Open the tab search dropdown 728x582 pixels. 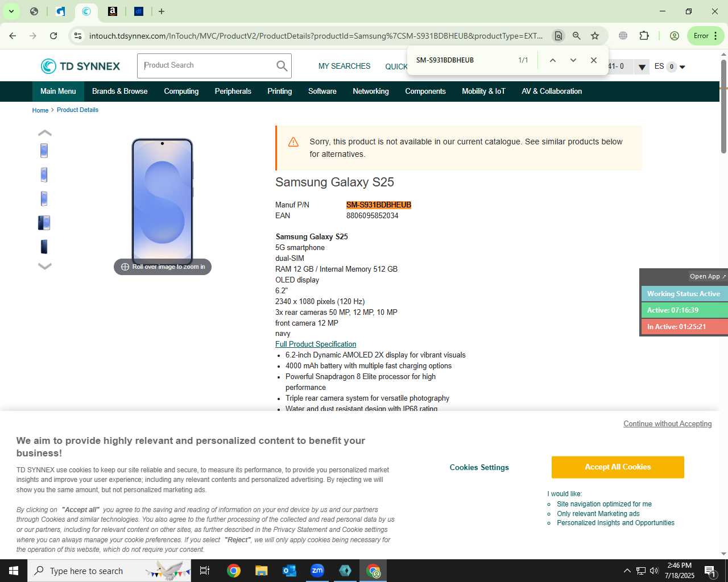coord(11,11)
